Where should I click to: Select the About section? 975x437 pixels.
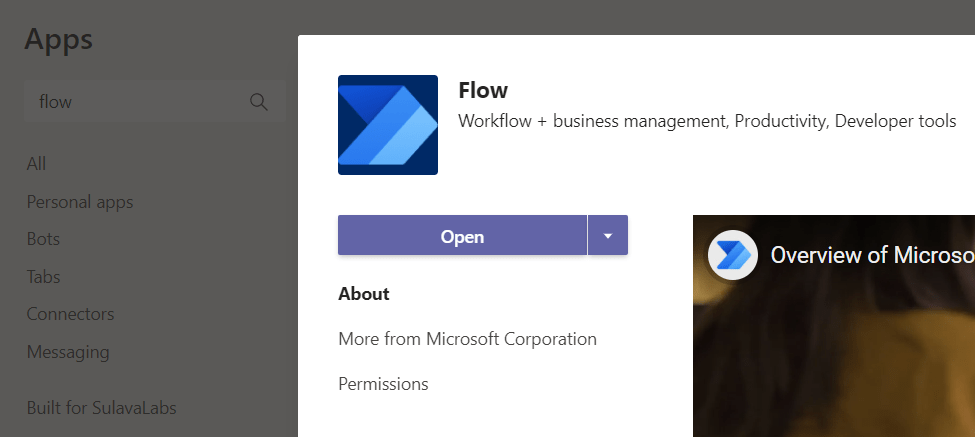pyautogui.click(x=364, y=294)
